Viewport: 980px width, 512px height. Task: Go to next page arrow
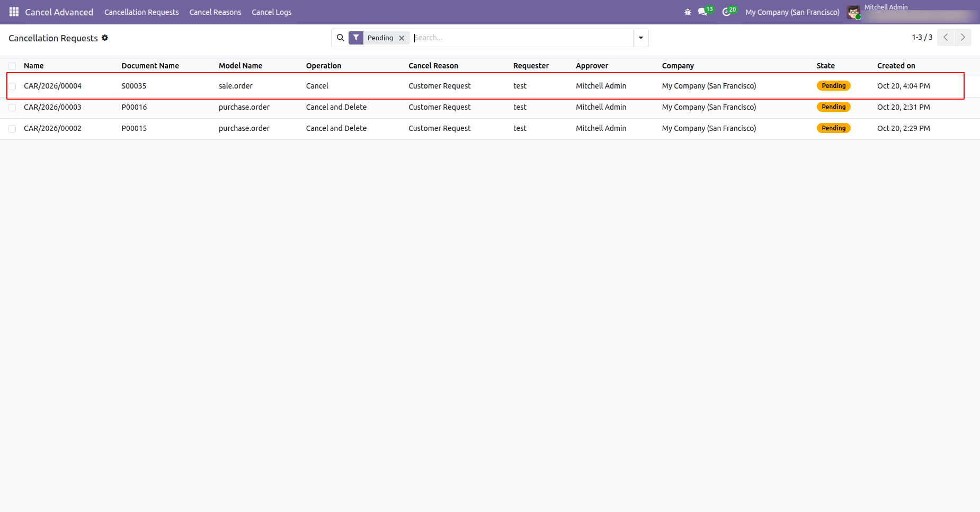(963, 38)
